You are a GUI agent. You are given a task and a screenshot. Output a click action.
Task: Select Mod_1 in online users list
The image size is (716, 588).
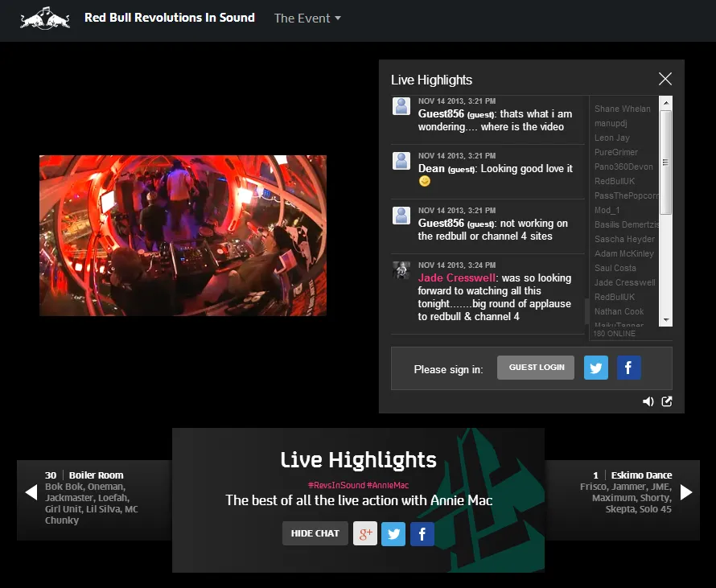(x=607, y=210)
